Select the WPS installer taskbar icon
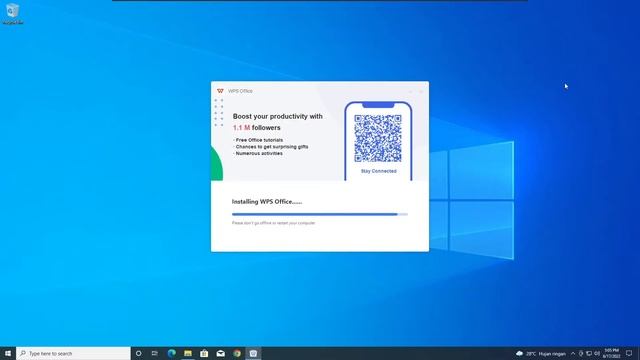The image size is (640, 360). (253, 353)
